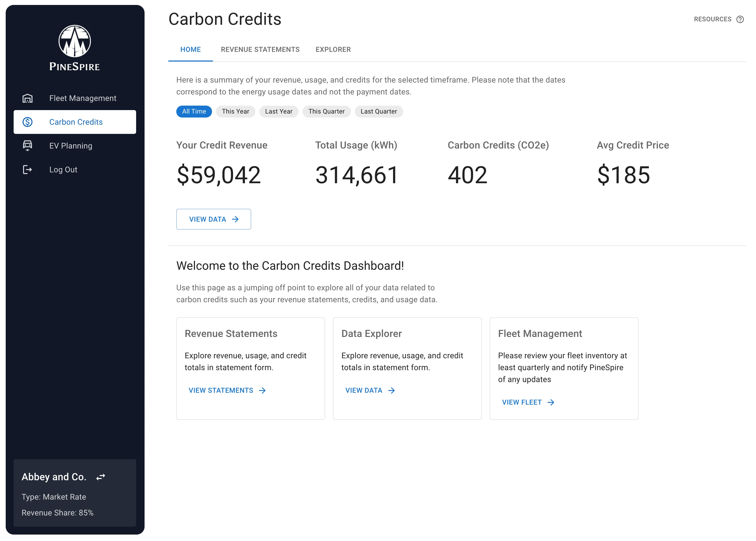Open the Explorer tab
This screenshot has height=541, width=756.
[333, 49]
